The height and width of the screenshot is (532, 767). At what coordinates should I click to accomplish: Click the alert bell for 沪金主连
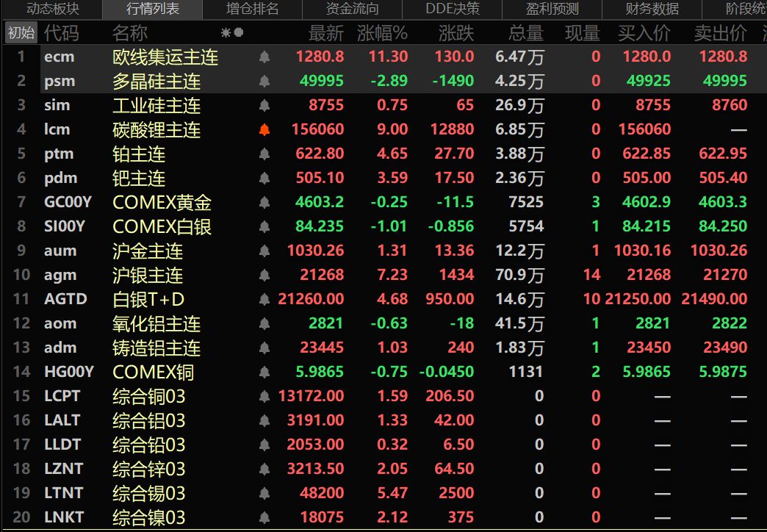click(x=264, y=251)
